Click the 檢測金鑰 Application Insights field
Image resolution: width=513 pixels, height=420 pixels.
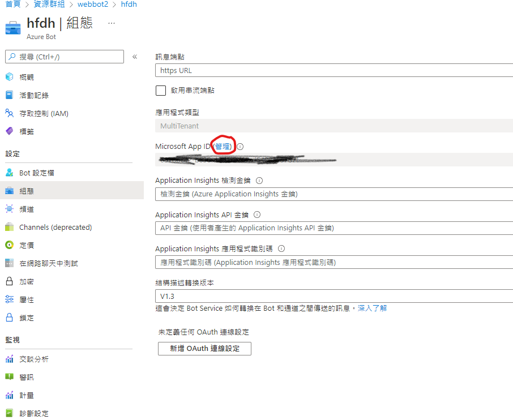(x=334, y=194)
